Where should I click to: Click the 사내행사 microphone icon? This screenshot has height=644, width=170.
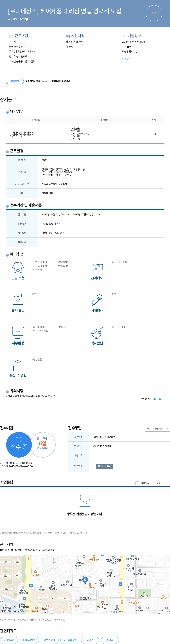pyautogui.click(x=97, y=300)
